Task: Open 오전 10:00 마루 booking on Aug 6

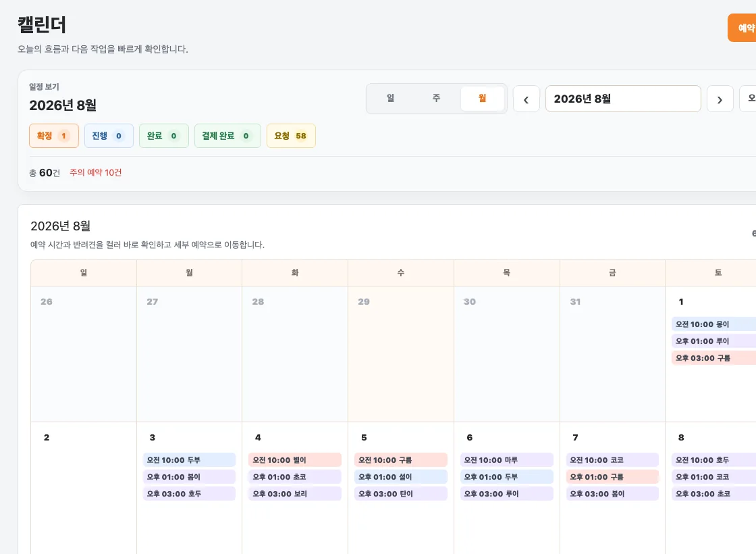Action: pyautogui.click(x=507, y=460)
